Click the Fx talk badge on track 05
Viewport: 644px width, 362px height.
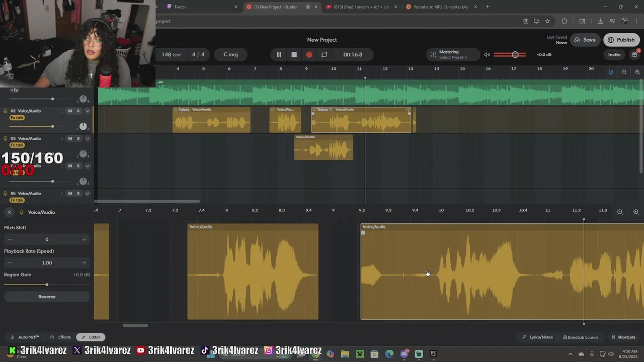pyautogui.click(x=17, y=200)
